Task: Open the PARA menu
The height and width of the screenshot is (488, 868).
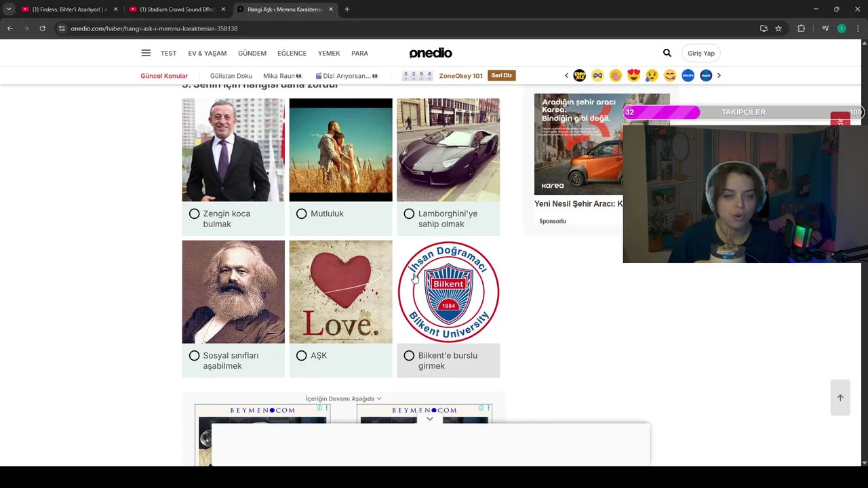Action: coord(359,53)
